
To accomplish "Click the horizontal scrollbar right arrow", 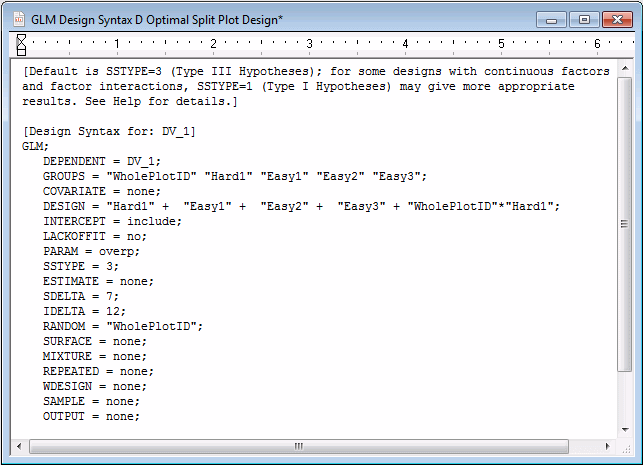I will tap(608, 445).
